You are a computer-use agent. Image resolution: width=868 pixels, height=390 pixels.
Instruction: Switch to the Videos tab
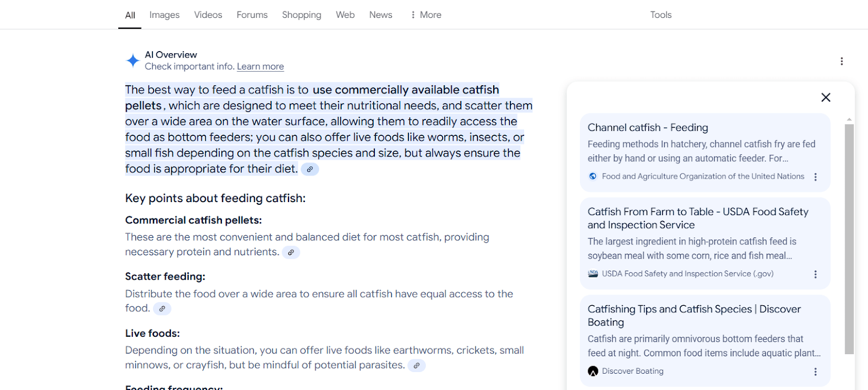208,15
